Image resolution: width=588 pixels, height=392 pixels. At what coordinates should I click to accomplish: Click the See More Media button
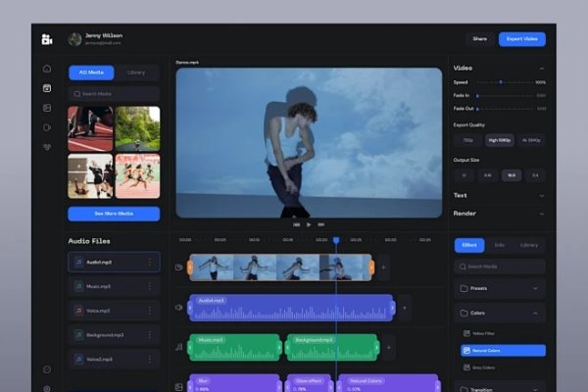point(113,214)
